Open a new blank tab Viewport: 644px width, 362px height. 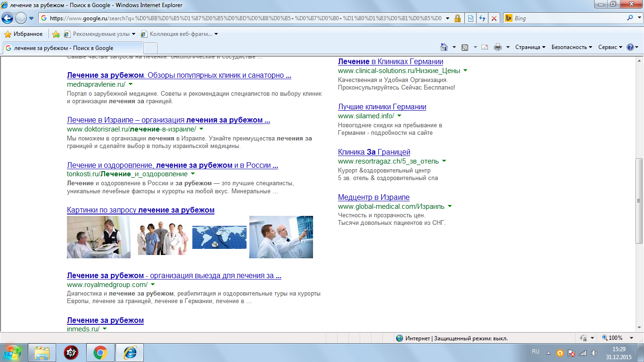(150, 48)
